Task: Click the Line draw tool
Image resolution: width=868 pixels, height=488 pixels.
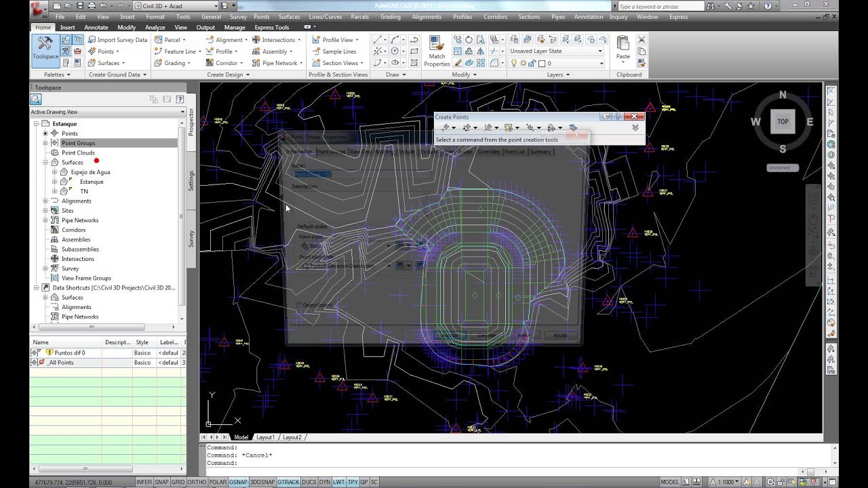Action: (378, 39)
